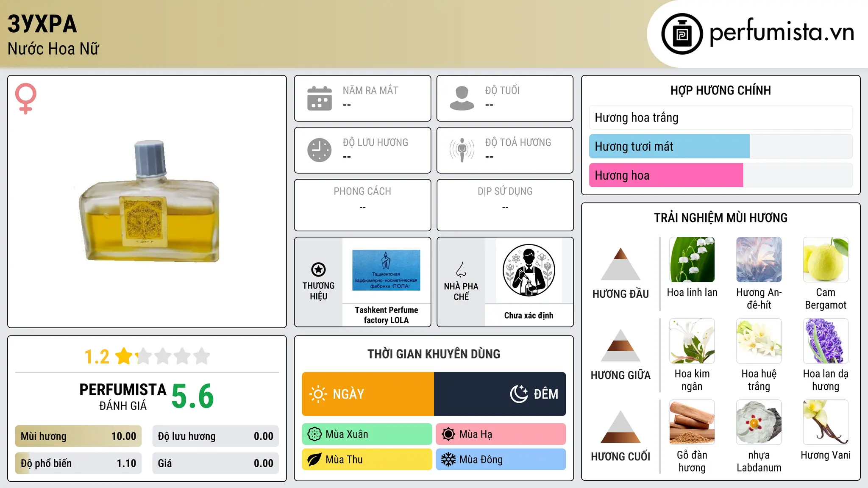Click the Hương hoa trắng accord bar
The height and width of the screenshot is (488, 868).
coord(721,117)
